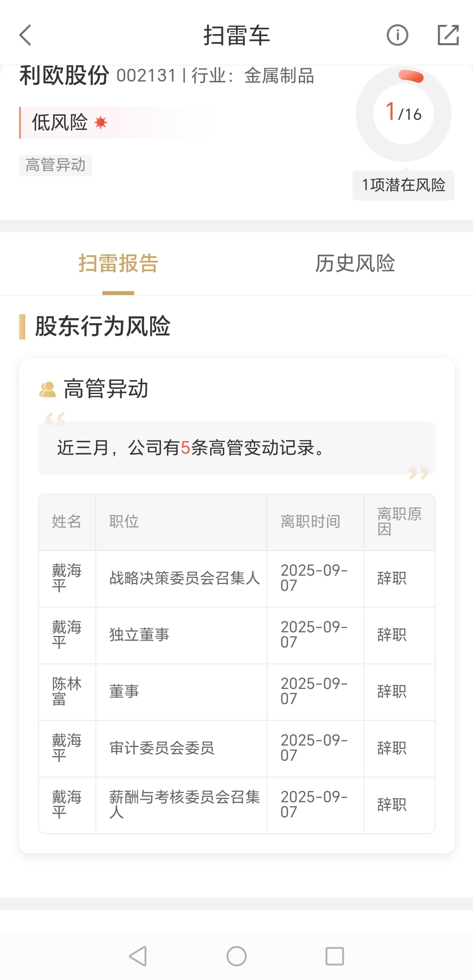Tap the 离职时间 column header

tap(311, 522)
